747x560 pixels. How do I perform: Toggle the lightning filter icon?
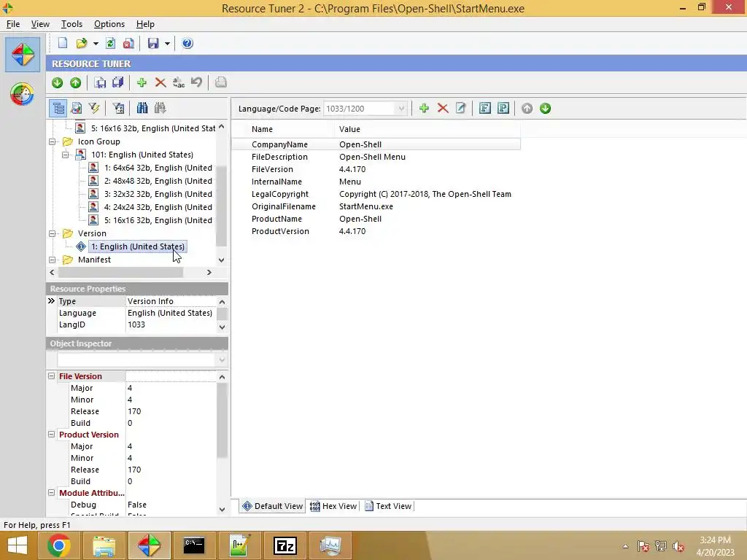coord(94,109)
